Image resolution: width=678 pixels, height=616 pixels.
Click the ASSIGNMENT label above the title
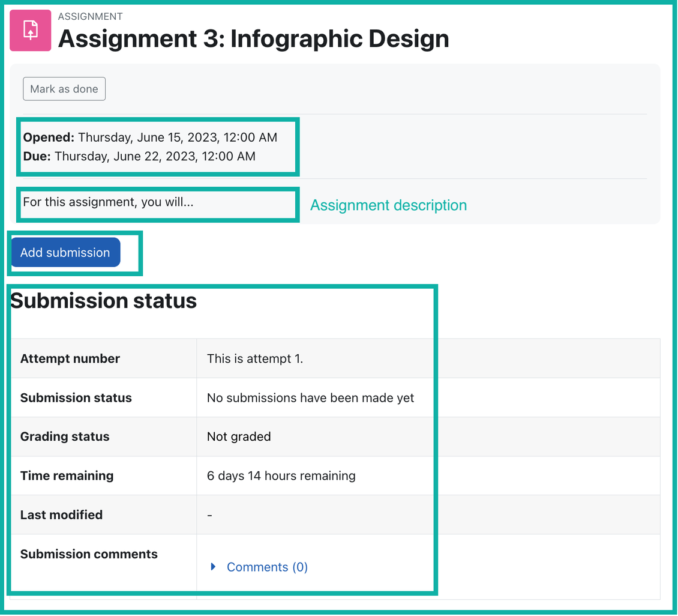click(90, 16)
